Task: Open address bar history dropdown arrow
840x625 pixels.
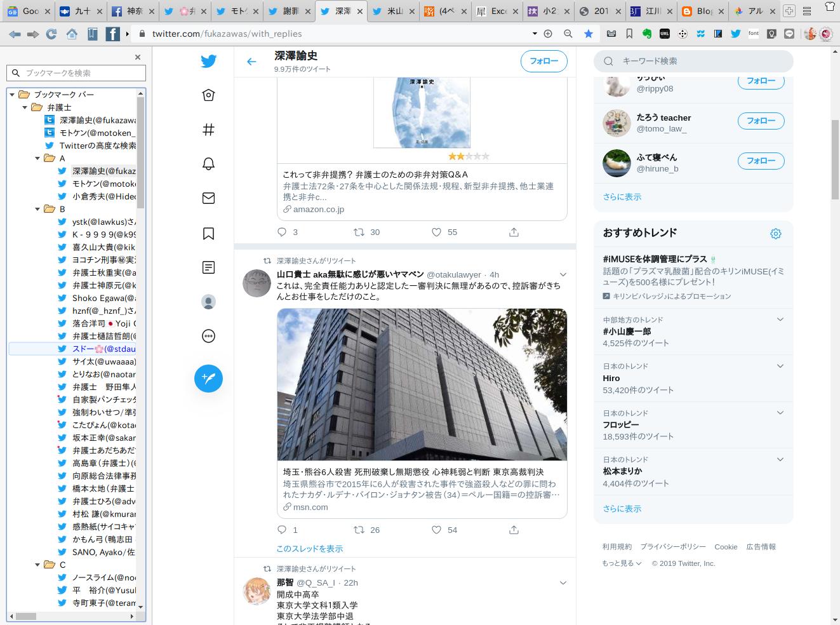Action: point(535,34)
